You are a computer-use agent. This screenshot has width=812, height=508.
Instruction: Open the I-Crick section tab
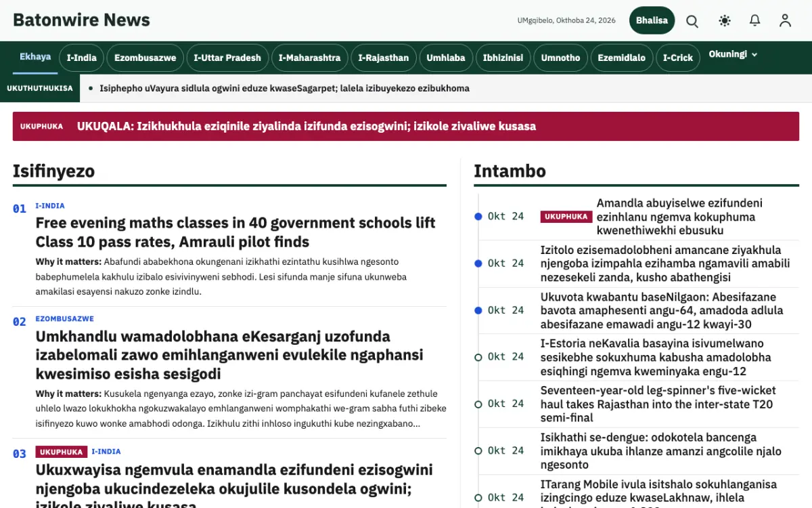(678, 58)
